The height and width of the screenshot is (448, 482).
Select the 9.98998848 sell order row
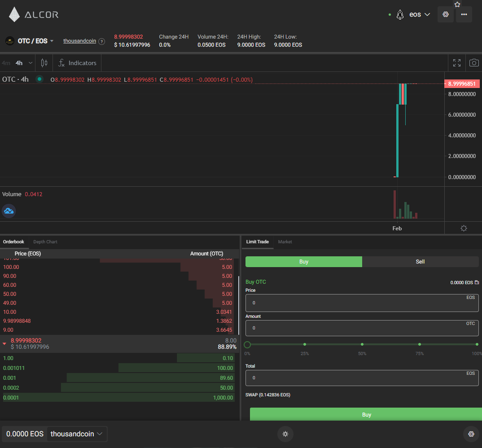coord(118,321)
